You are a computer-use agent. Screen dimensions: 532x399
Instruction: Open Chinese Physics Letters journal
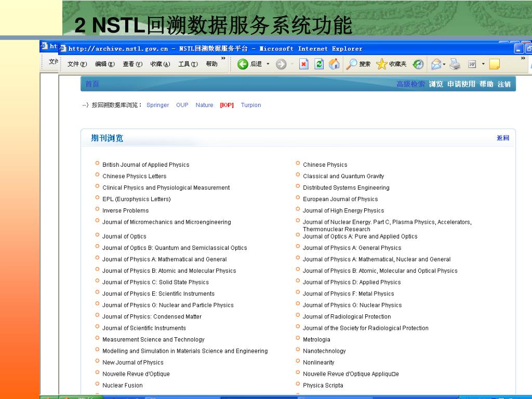(135, 176)
